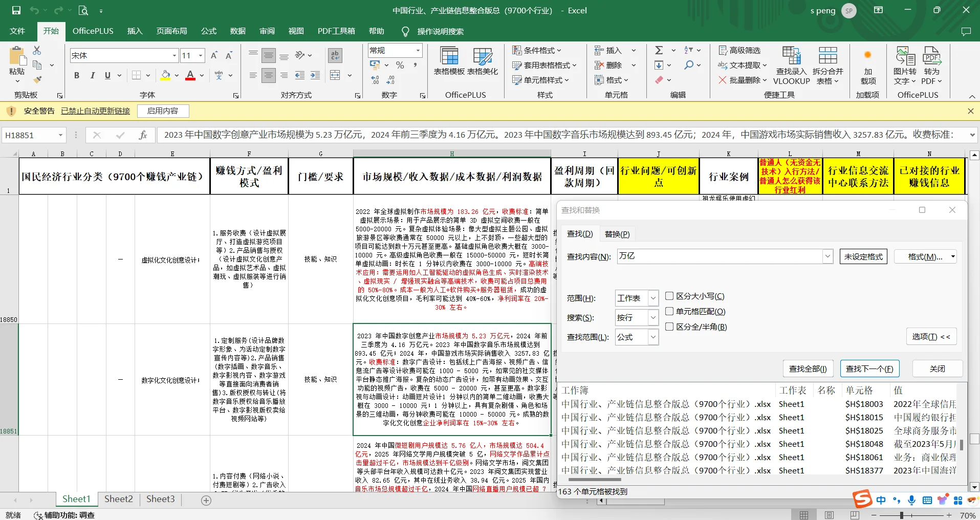Expand the Name Box dropdown arrow
Screen dimensions: 980x520
tap(60, 135)
